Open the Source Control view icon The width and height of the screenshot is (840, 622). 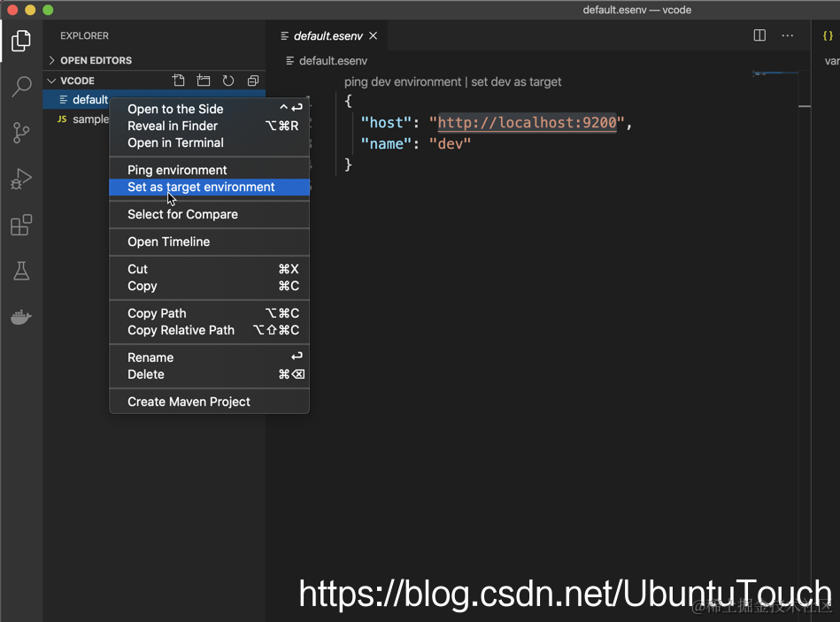point(21,132)
